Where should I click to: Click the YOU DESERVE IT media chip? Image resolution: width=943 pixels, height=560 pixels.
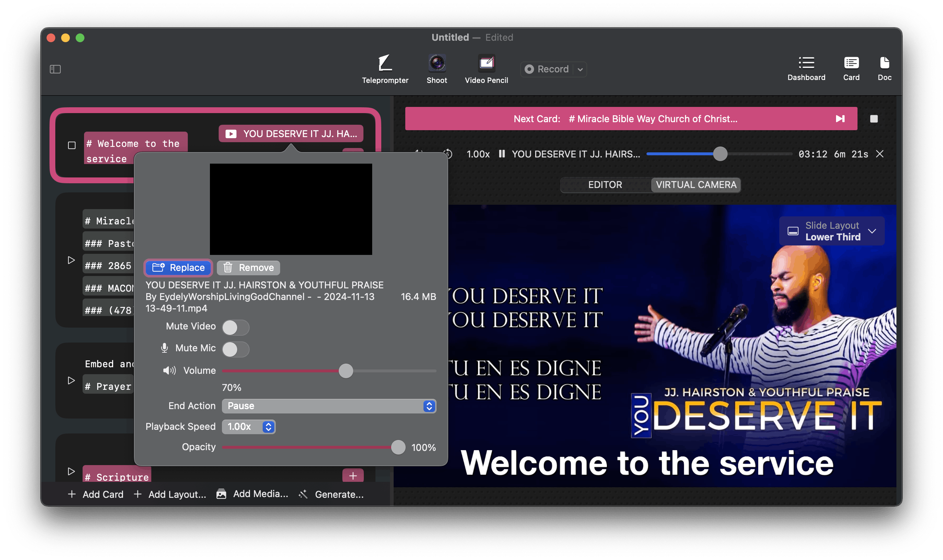pos(291,133)
